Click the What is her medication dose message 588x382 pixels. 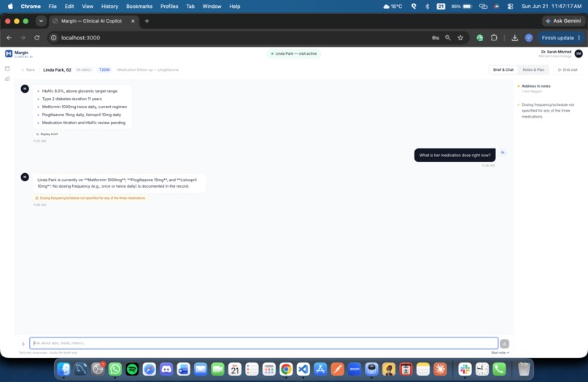(x=454, y=155)
